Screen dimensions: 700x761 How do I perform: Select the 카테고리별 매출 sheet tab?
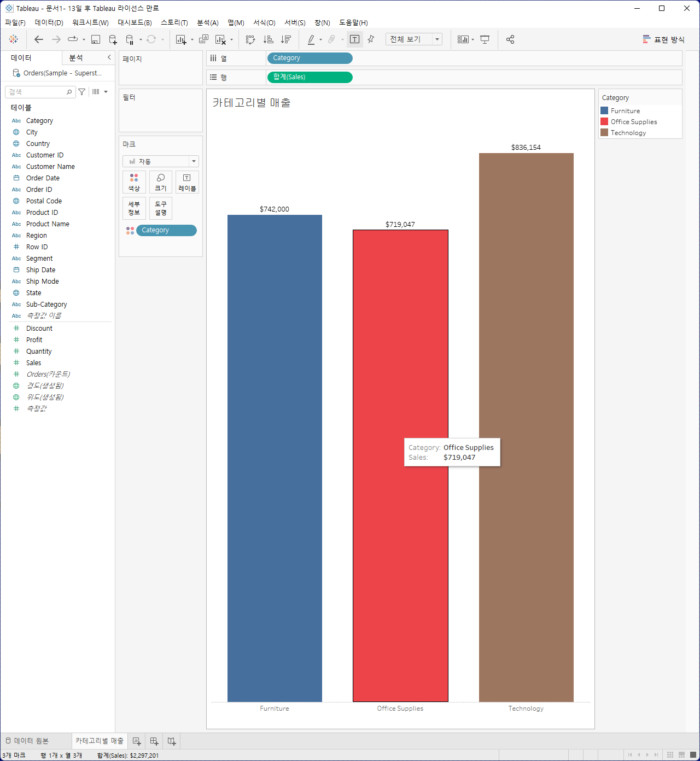tap(100, 741)
